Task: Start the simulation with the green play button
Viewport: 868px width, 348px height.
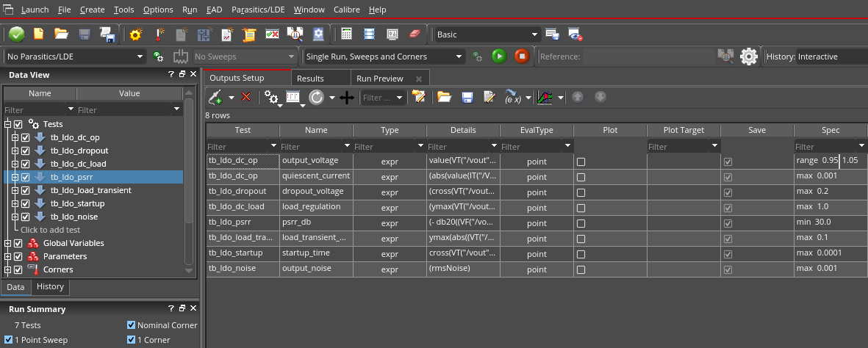Action: pyautogui.click(x=499, y=57)
